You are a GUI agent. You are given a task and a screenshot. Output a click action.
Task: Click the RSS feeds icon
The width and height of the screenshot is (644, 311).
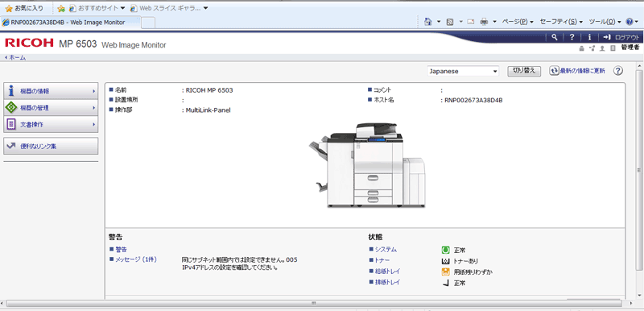coord(450,22)
